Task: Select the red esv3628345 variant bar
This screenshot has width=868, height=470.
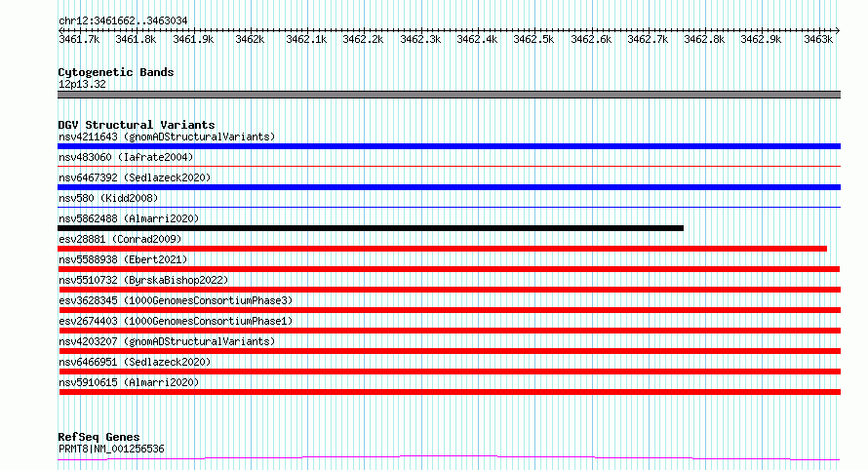Action: [450, 310]
